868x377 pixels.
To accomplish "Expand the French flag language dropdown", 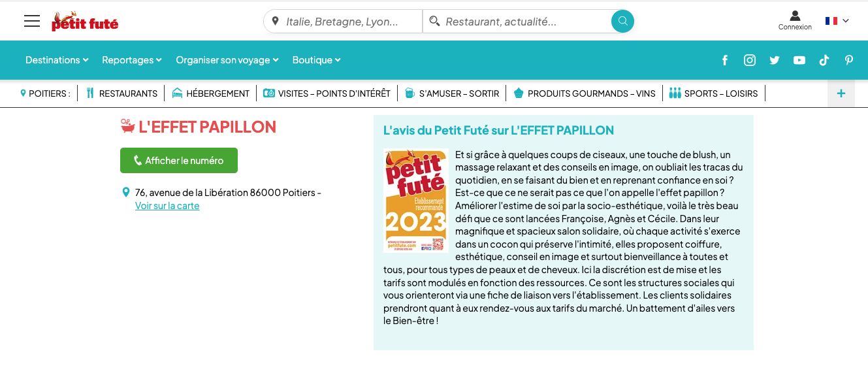I will 837,21.
